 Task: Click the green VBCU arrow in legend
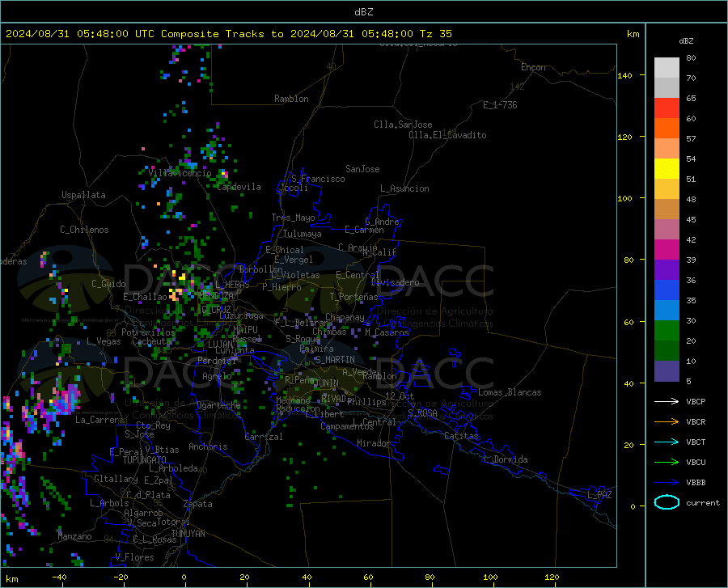[x=667, y=463]
